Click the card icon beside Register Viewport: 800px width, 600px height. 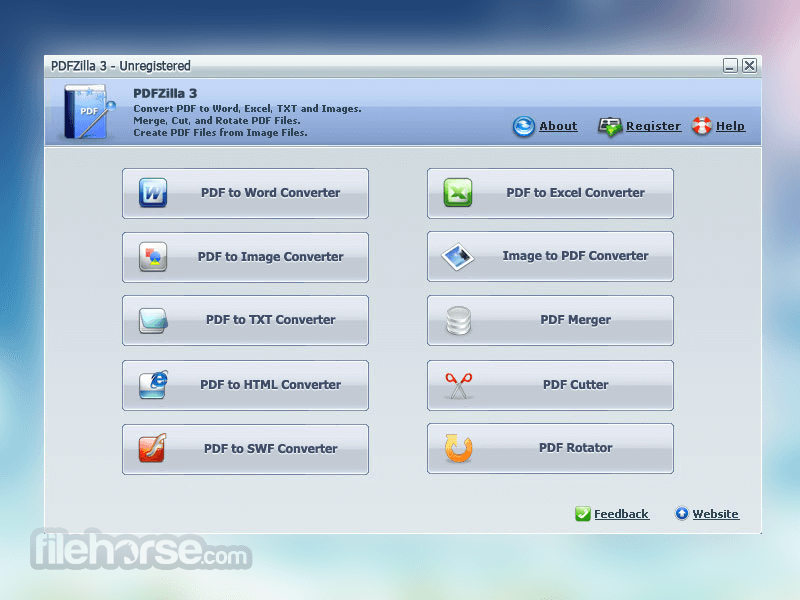pos(610,127)
